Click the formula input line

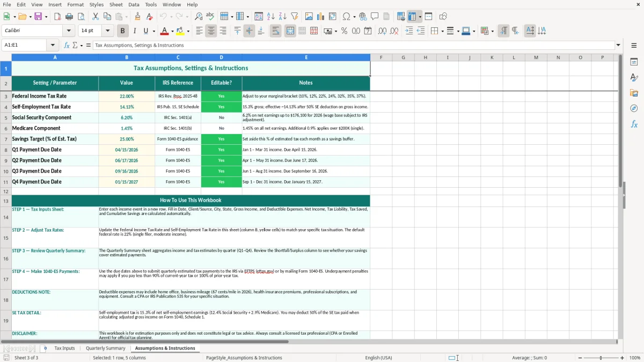click(x=354, y=45)
